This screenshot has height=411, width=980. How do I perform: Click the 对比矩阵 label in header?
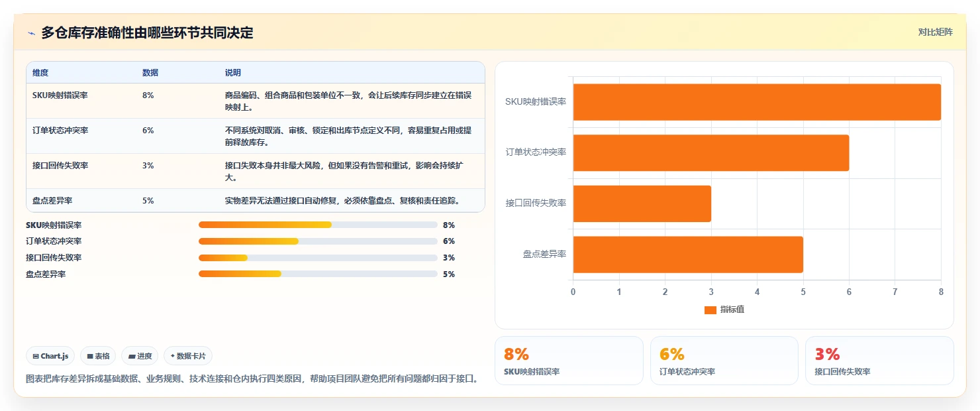tap(935, 32)
